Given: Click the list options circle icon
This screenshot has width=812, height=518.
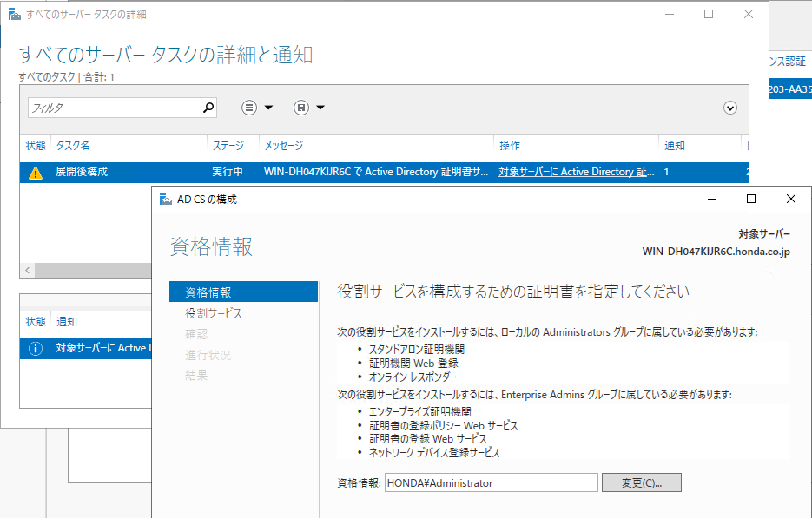Looking at the screenshot, I should (x=249, y=108).
